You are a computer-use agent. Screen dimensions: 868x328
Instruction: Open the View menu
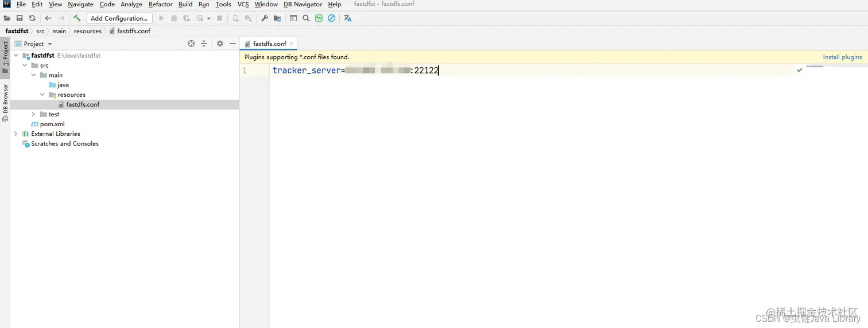click(x=55, y=4)
